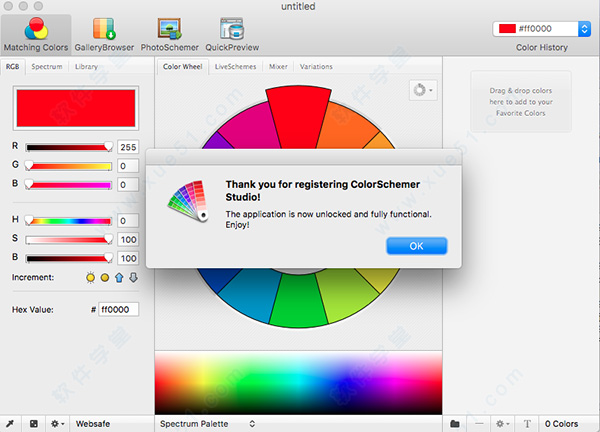Click the brightness slider below S

[x=69, y=258]
